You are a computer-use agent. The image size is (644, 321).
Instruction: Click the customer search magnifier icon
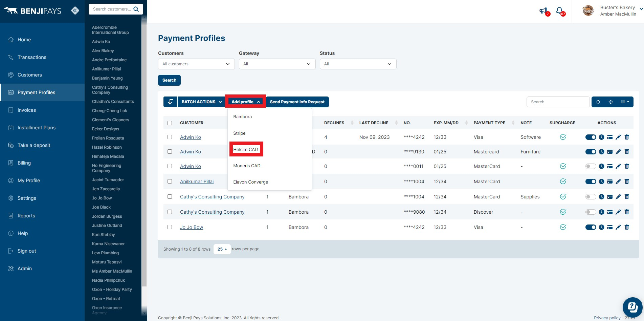(136, 9)
